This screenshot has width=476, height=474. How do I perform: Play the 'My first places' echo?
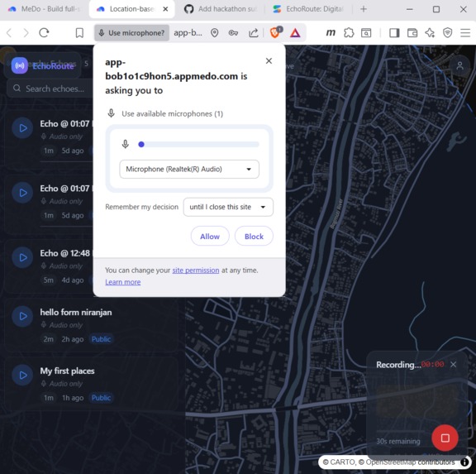click(x=22, y=376)
